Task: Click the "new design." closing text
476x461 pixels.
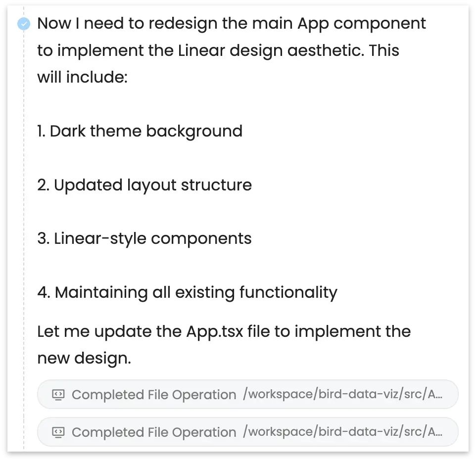Action: pos(85,359)
